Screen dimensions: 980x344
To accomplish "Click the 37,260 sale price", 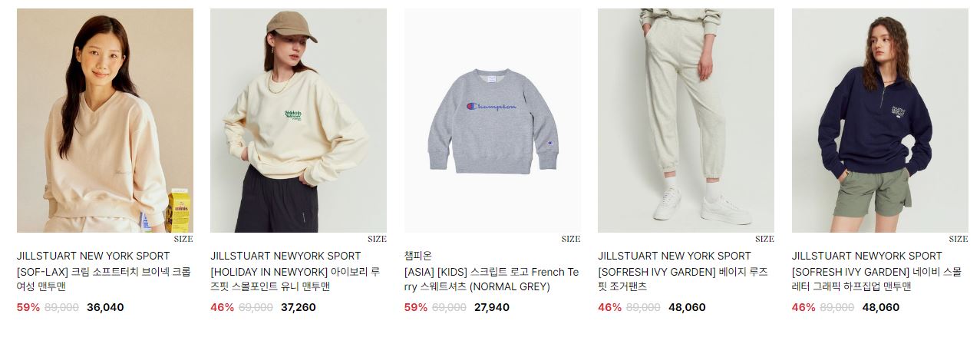I will (299, 307).
